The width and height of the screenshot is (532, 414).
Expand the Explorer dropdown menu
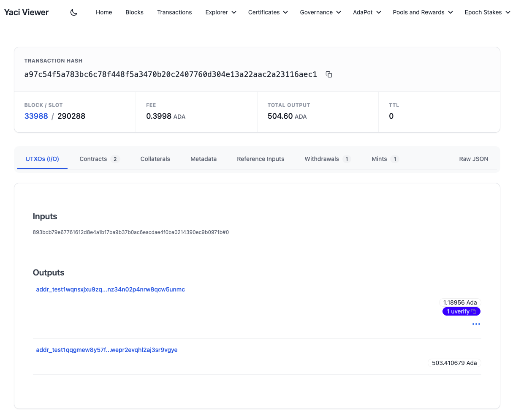coord(221,12)
